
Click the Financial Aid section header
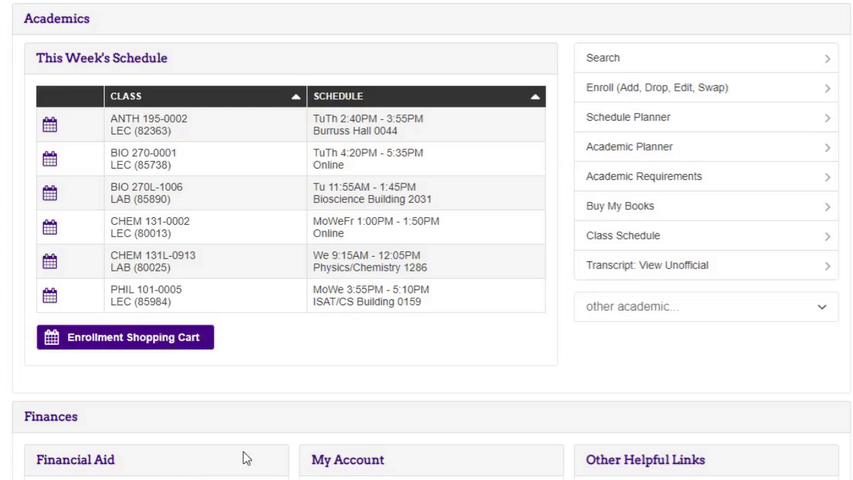pos(76,460)
